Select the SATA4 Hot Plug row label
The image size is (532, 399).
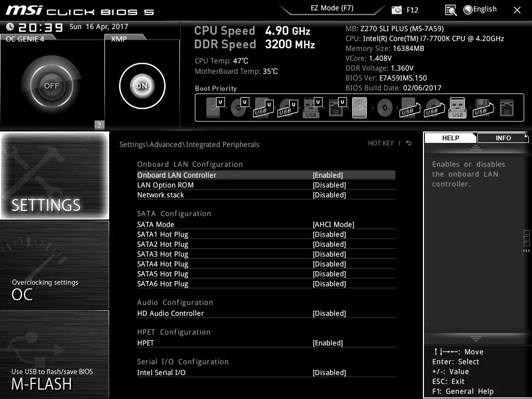pos(163,264)
